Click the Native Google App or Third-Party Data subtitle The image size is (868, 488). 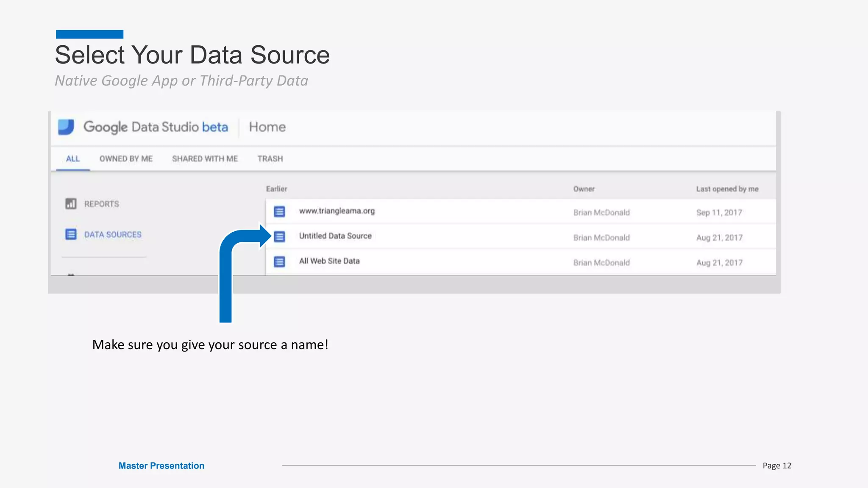(x=181, y=80)
